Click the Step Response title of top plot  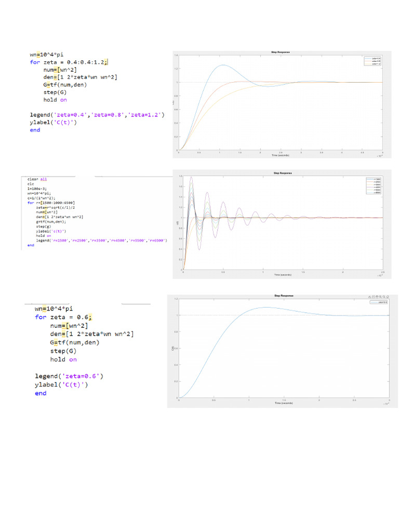click(280, 52)
